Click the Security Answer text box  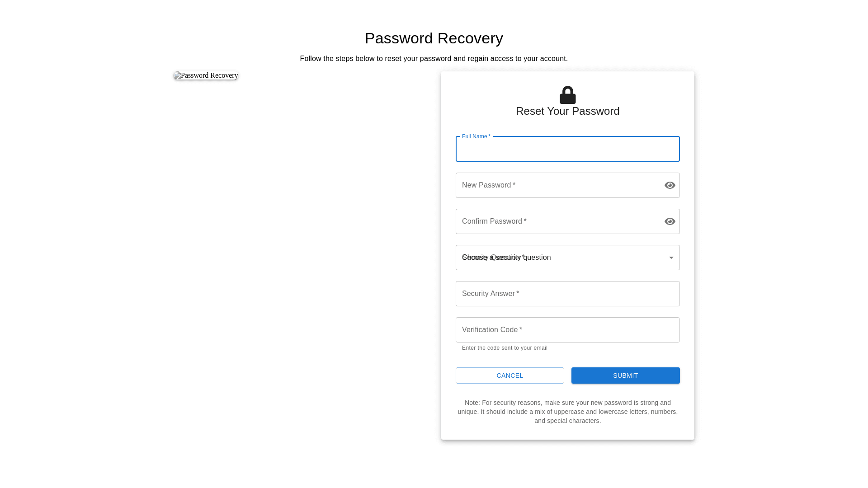(x=567, y=294)
